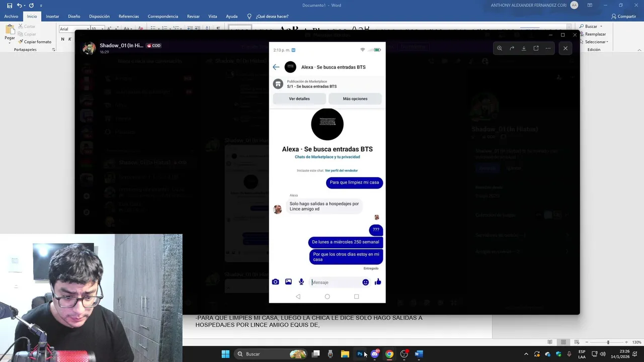Download the image in Discord viewer
This screenshot has height=362, width=644.
(524, 48)
